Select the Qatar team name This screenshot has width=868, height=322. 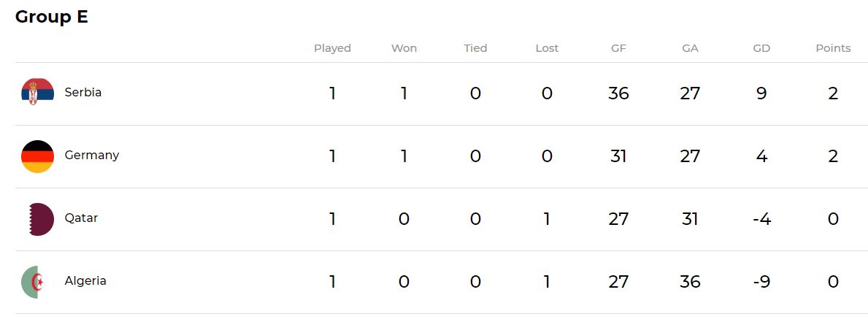coord(81,218)
